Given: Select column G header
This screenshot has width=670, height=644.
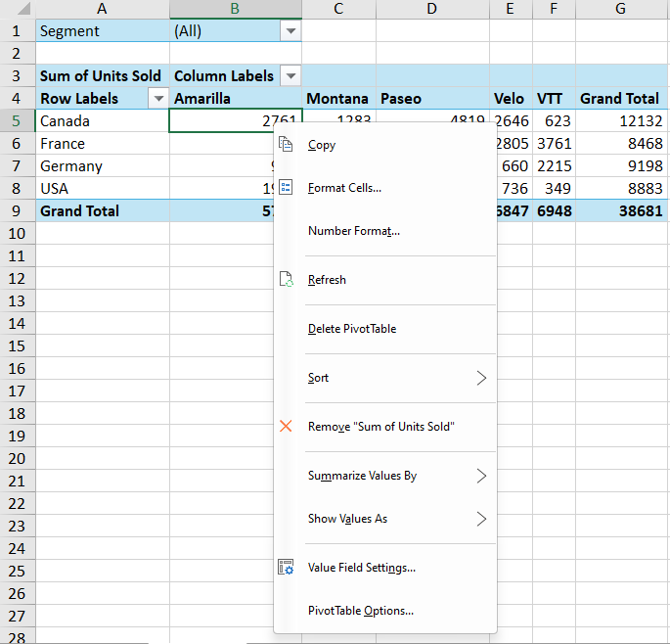Looking at the screenshot, I should point(621,9).
